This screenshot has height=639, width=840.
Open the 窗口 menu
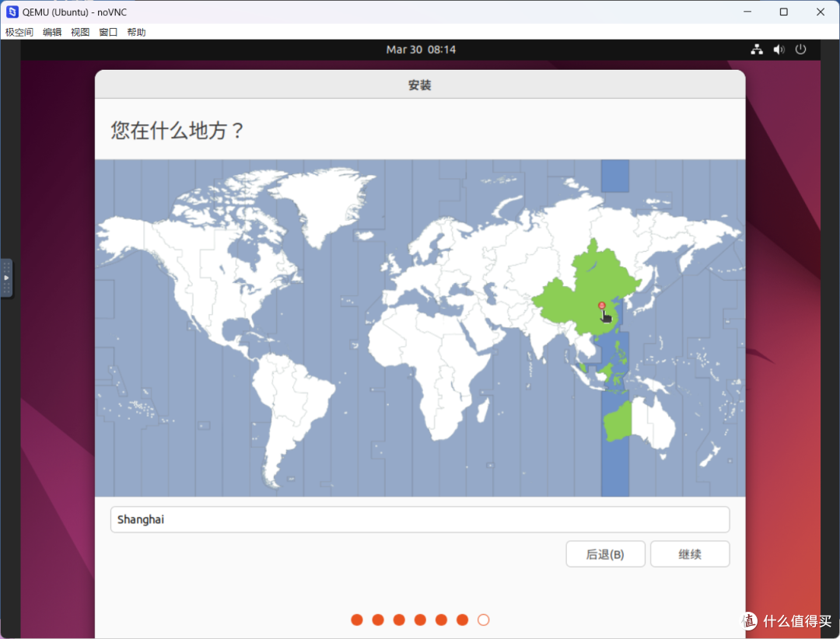(x=108, y=32)
